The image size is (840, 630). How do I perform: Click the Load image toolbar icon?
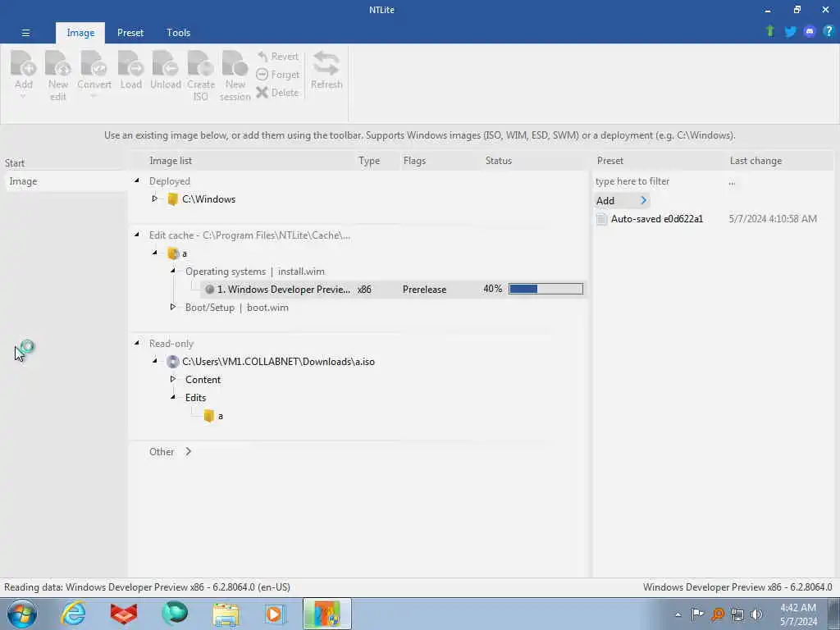130,63
